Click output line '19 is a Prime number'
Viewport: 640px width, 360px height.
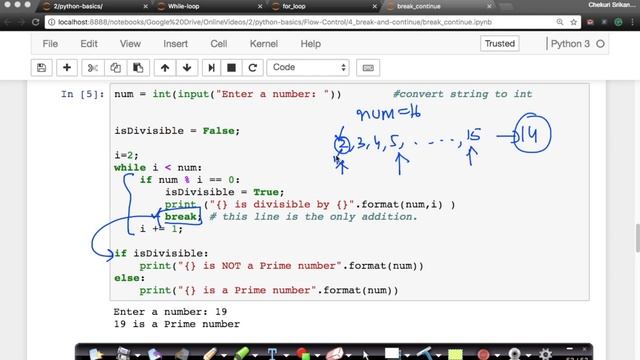pos(177,324)
